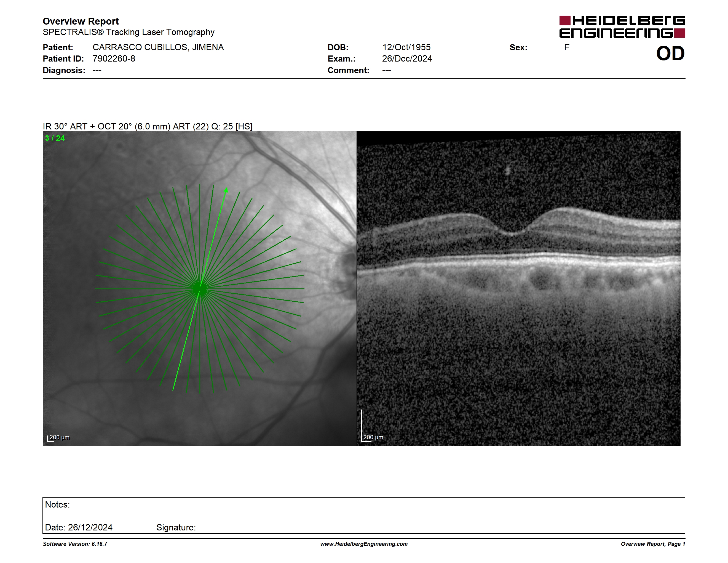The width and height of the screenshot is (728, 563).
Task: Click the 'Exam.:' label
Action: click(x=342, y=59)
